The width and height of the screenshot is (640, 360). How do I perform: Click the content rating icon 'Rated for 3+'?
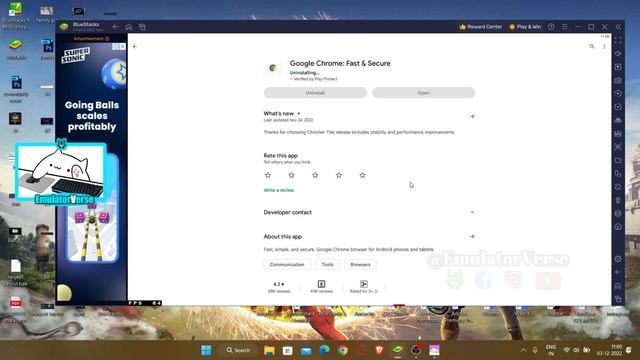click(364, 284)
